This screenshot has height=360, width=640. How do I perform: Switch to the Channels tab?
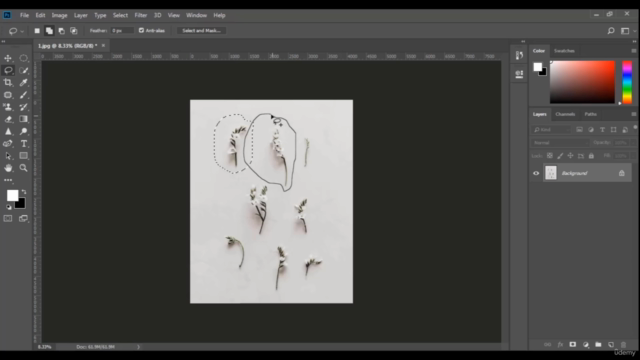[565, 114]
